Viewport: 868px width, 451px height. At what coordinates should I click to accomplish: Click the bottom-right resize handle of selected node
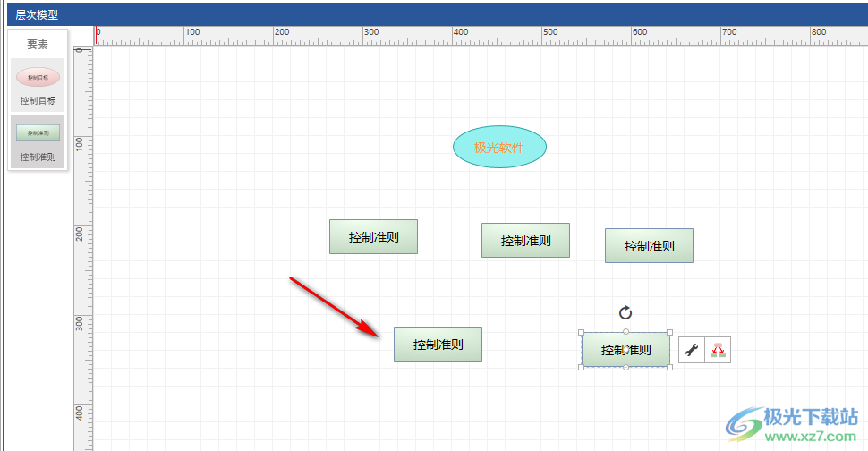670,368
